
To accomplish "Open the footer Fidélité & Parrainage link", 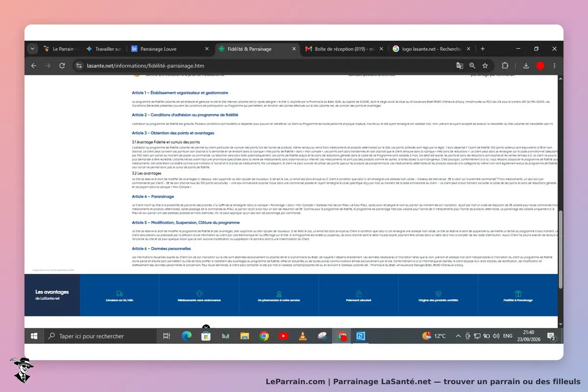I will [518, 300].
